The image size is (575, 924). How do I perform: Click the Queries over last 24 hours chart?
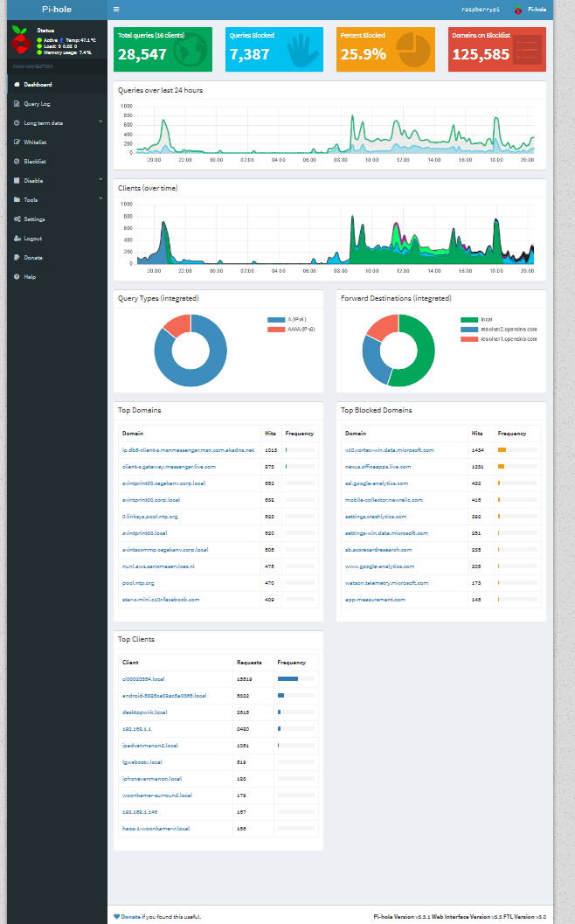coord(329,129)
